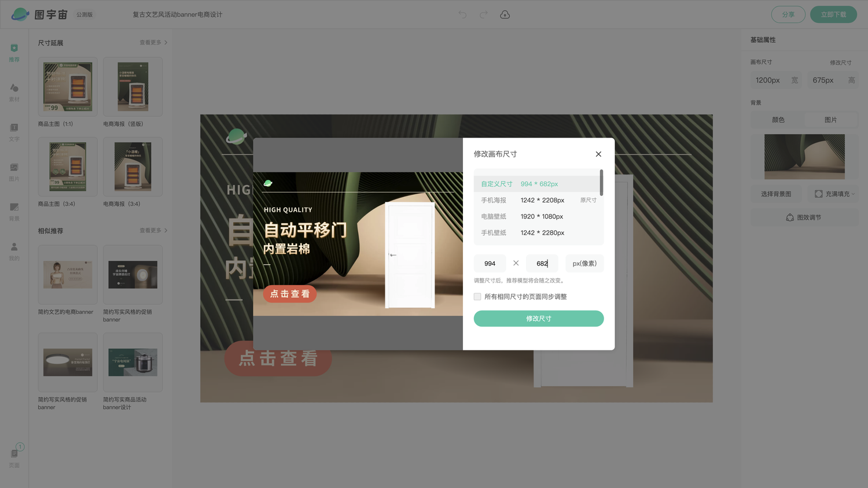Click the cloud save icon

point(505,14)
